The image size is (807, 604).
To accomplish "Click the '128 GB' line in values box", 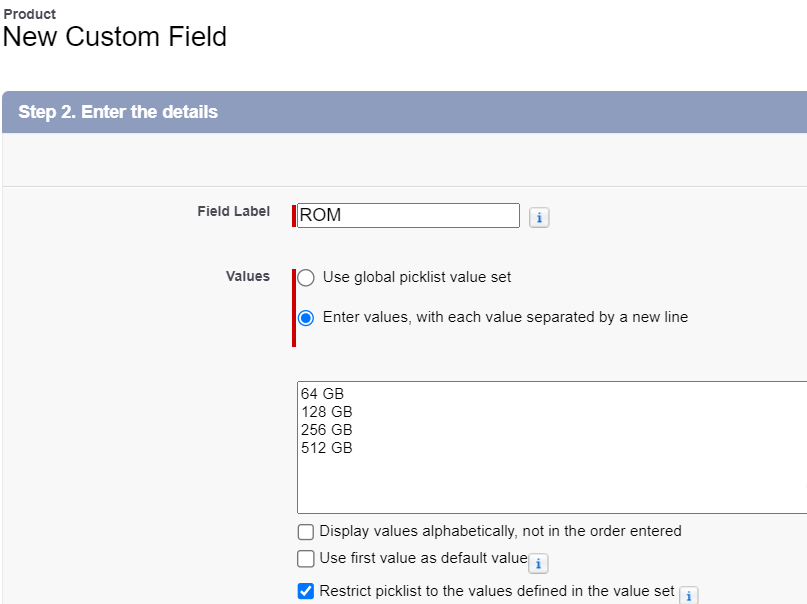I will coord(326,412).
